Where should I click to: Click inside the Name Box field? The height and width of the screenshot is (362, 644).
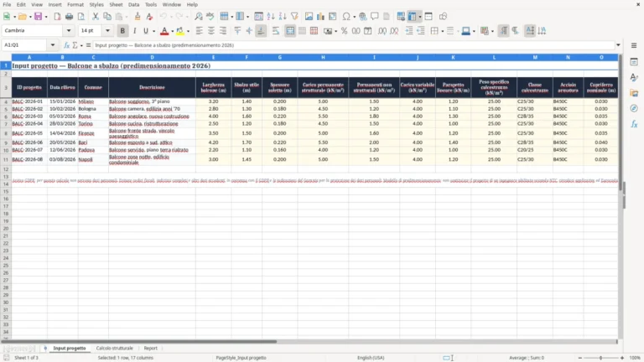[x=25, y=44]
